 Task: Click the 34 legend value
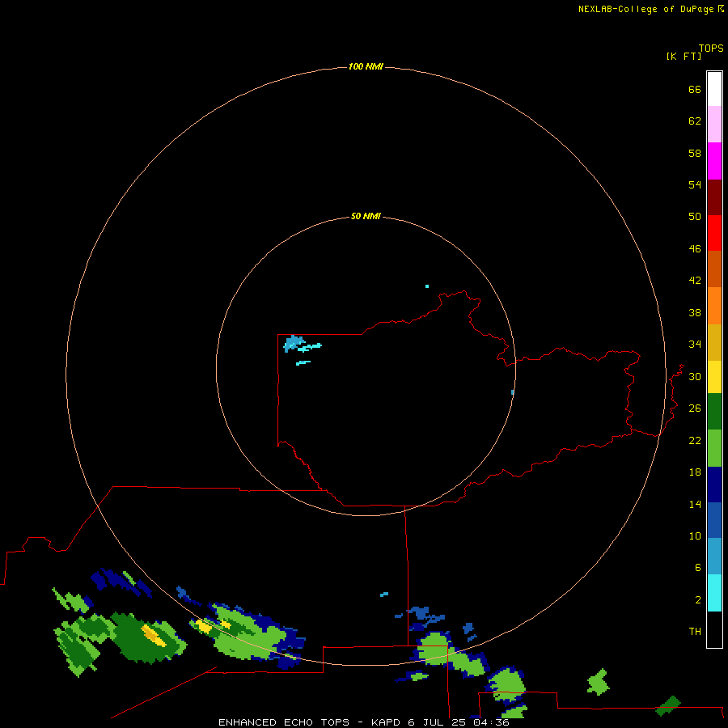tap(695, 344)
